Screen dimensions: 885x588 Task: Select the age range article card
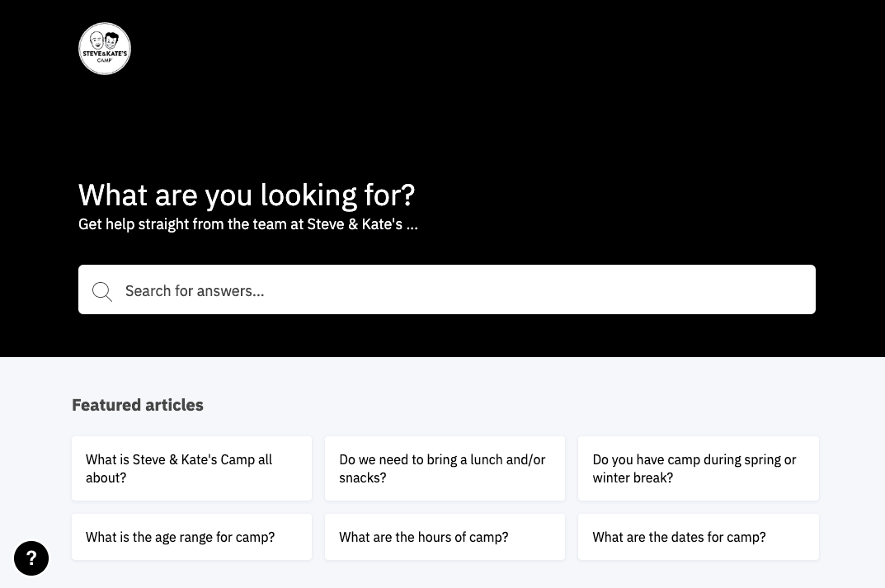coord(191,537)
